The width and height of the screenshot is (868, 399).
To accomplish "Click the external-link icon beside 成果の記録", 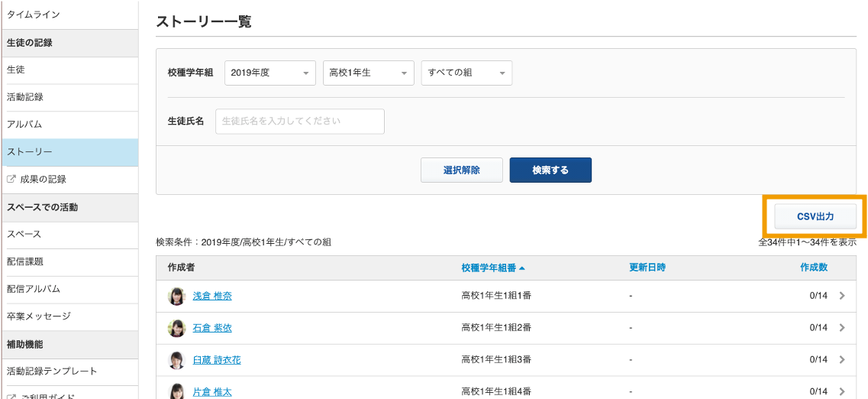I will click(11, 179).
